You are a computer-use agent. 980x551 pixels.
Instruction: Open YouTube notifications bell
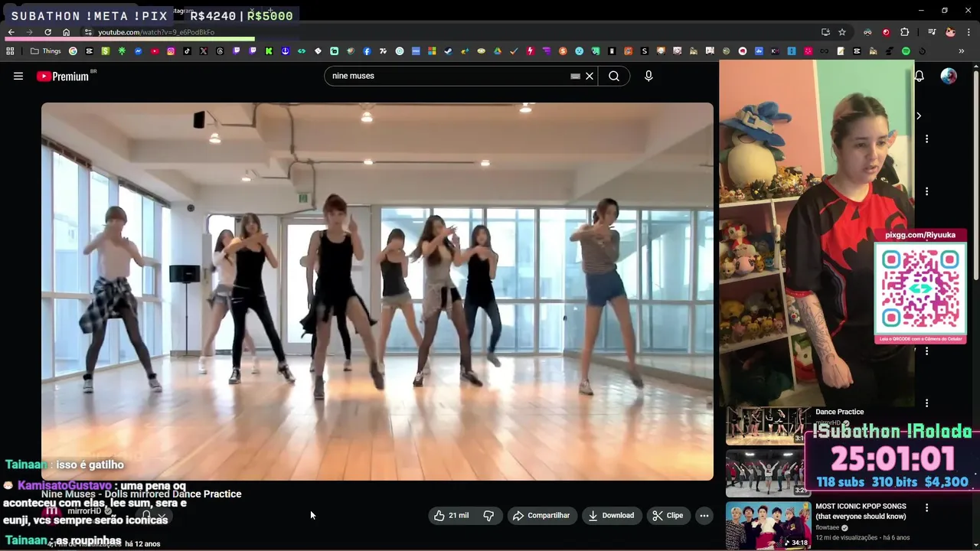919,76
